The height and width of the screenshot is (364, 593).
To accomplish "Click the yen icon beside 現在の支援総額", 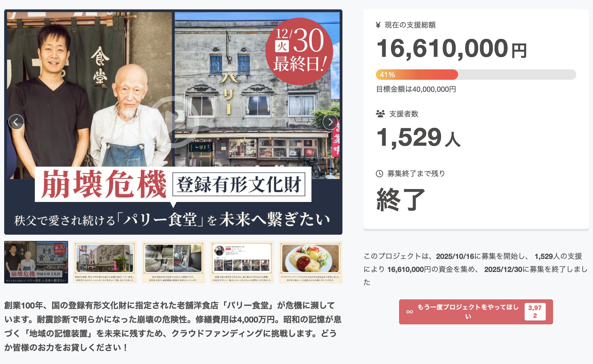I will pos(378,25).
